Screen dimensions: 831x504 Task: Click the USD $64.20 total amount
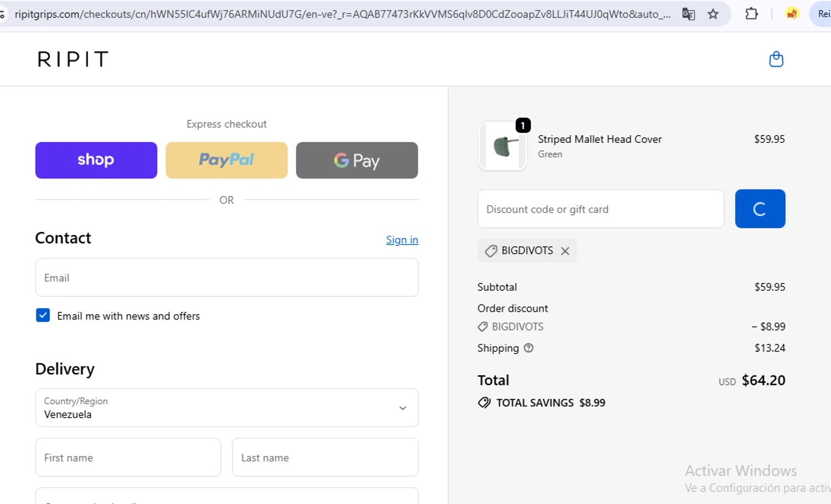coord(752,380)
